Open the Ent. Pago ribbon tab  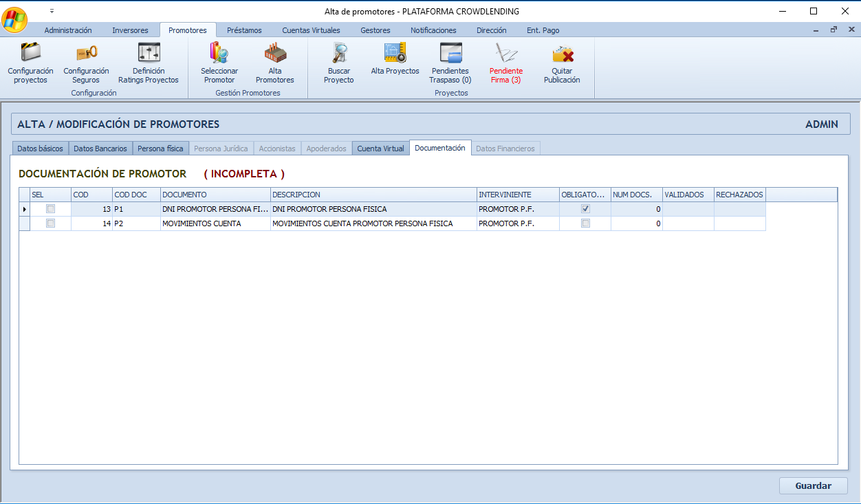pos(543,30)
